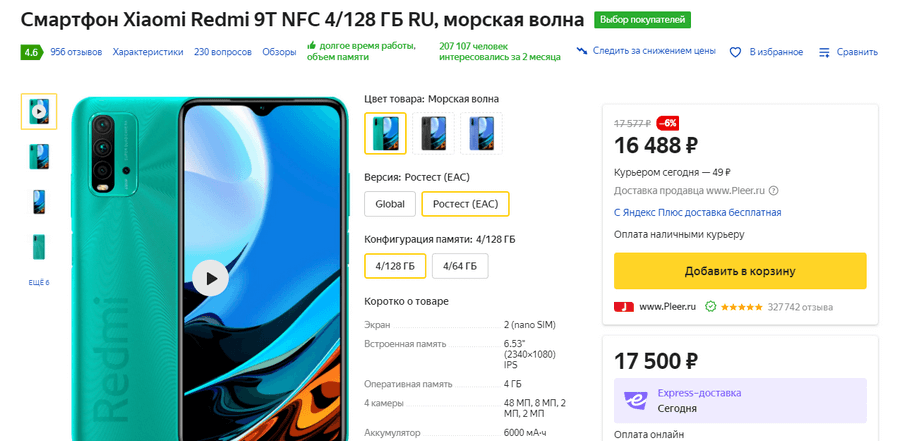This screenshot has width=900, height=441.
Task: Select the blue color variant swatch
Action: pos(481,133)
